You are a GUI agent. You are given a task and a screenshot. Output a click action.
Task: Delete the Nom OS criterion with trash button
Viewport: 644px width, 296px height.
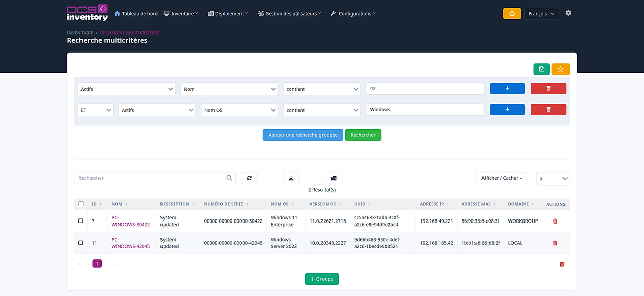point(548,109)
